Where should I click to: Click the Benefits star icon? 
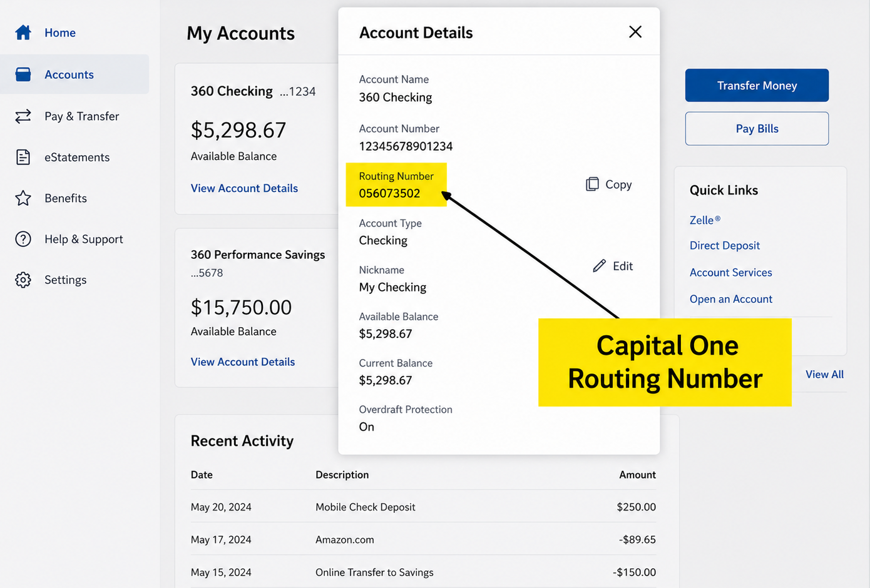(x=23, y=198)
